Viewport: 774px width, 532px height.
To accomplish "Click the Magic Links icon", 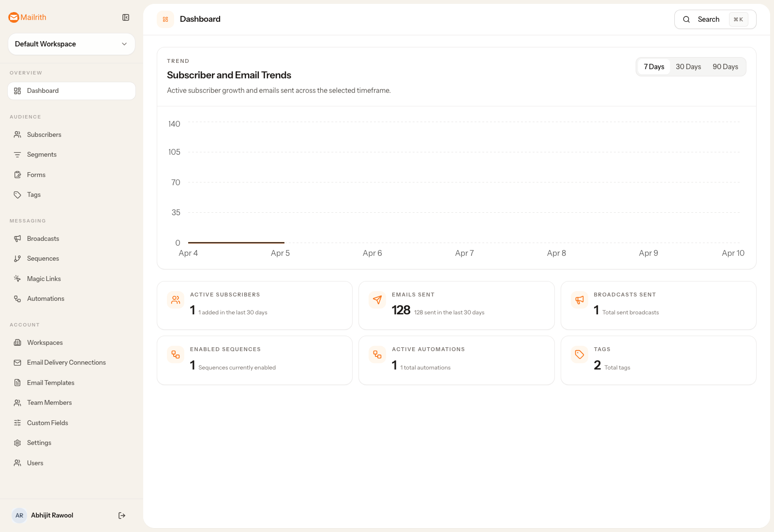I will pyautogui.click(x=17, y=279).
